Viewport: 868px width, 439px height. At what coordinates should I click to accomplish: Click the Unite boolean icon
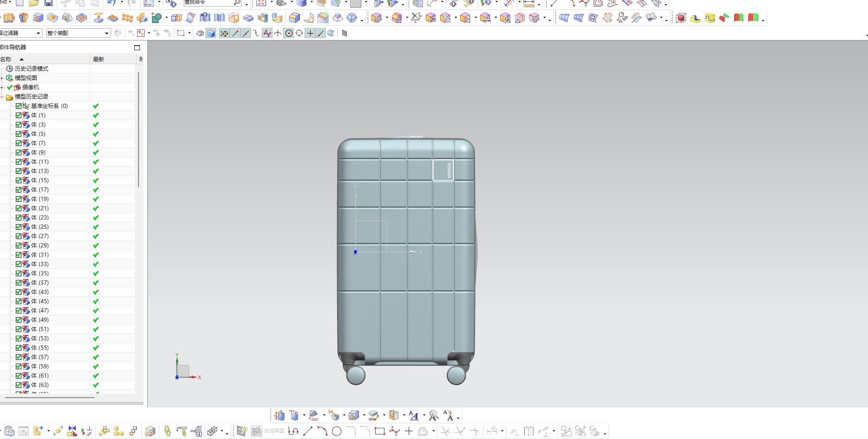[x=157, y=18]
